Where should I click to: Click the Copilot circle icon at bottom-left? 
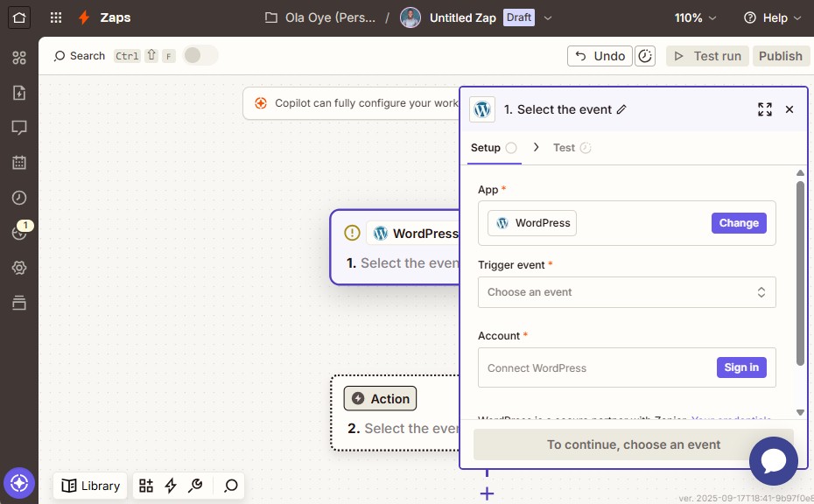pyautogui.click(x=19, y=482)
